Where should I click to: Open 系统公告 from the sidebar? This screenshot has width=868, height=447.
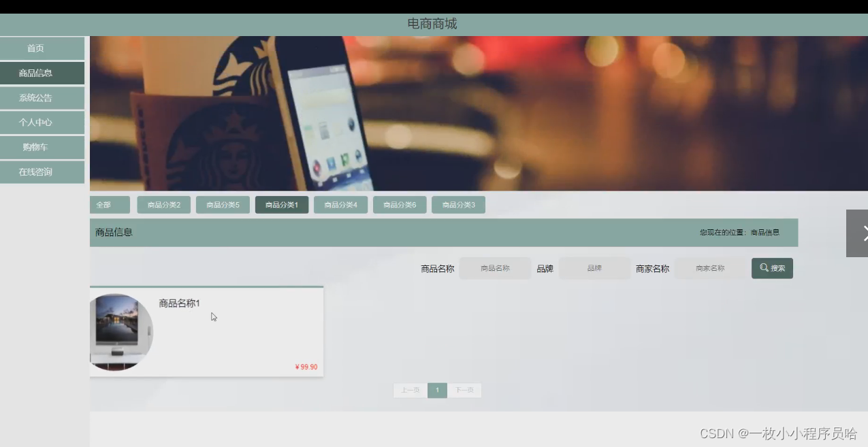point(42,98)
